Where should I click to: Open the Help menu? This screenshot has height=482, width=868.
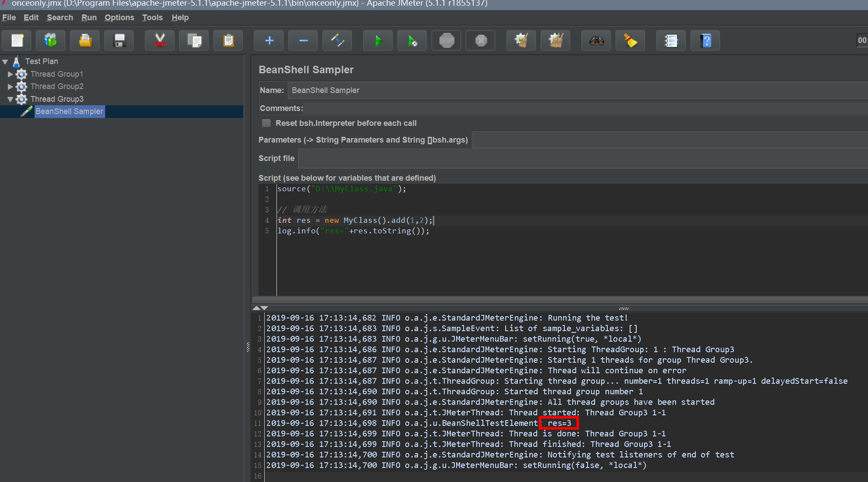pos(180,17)
